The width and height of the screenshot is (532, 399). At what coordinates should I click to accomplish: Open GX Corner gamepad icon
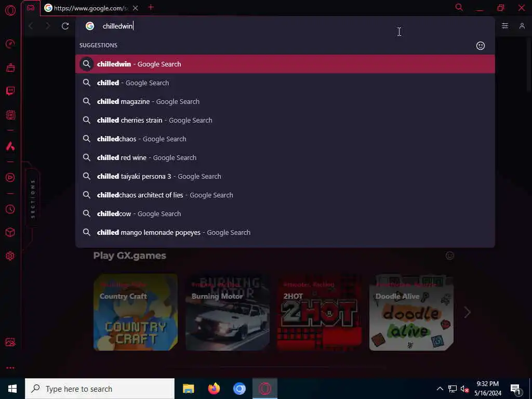point(31,8)
